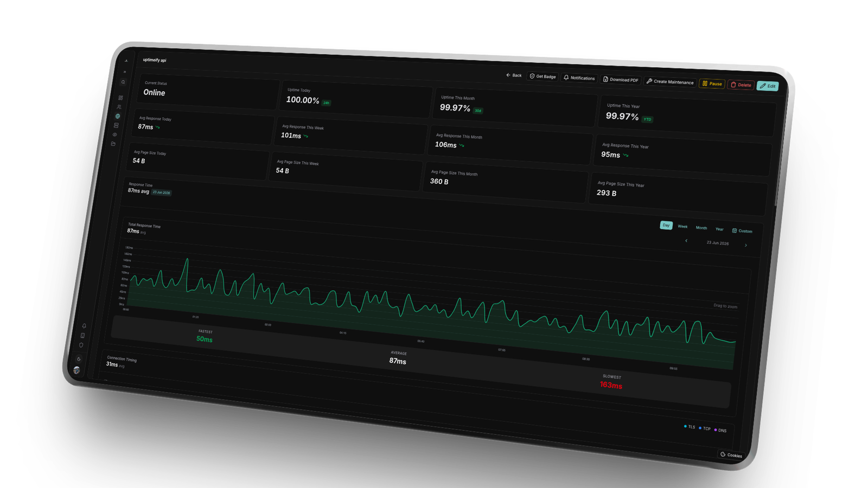Viewport: 868px width, 488px height.
Task: Click the Slowest 163ms value
Action: pyautogui.click(x=611, y=385)
